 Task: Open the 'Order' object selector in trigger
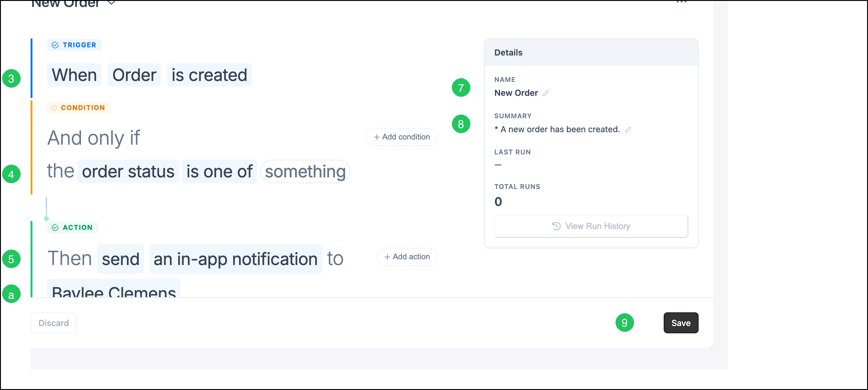[134, 75]
